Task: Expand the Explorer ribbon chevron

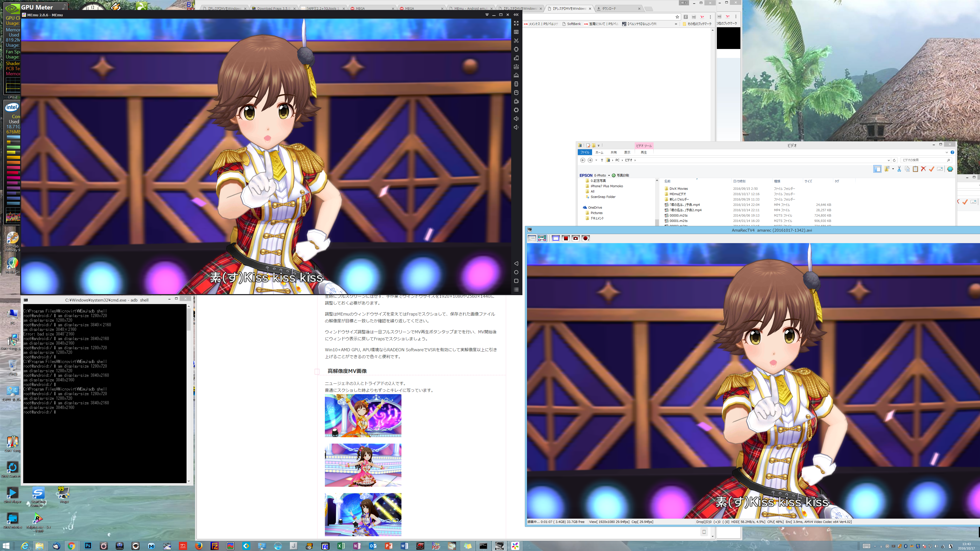Action: point(947,153)
